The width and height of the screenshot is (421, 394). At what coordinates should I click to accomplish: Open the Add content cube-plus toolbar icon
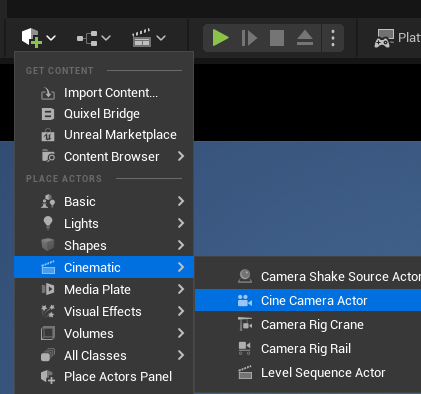[x=32, y=38]
